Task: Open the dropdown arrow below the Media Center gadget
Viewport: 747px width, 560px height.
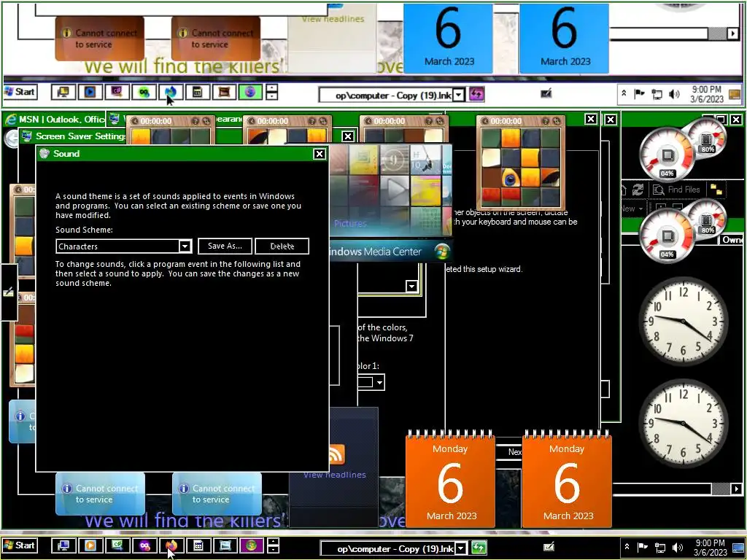Action: coord(411,286)
